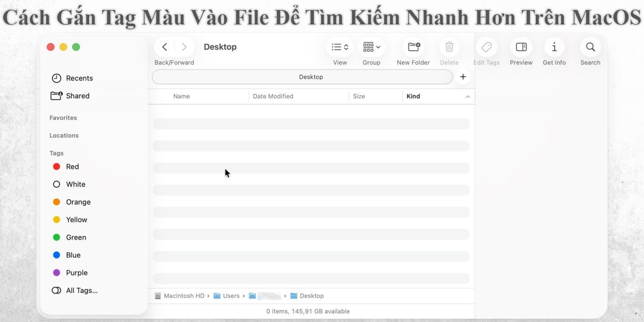Click the Preview toolbar icon
644x322 pixels.
521,47
